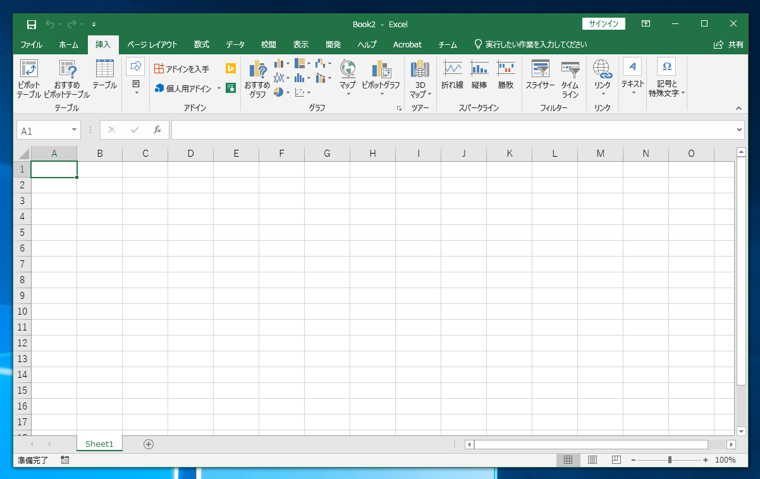
Task: Expand the formula bar with the chevron
Action: pos(739,130)
